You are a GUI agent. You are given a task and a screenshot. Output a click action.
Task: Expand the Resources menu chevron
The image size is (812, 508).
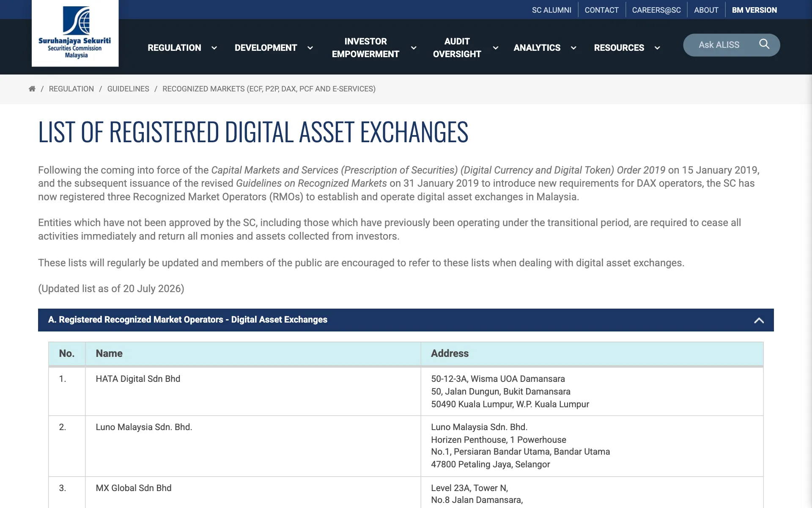point(657,48)
